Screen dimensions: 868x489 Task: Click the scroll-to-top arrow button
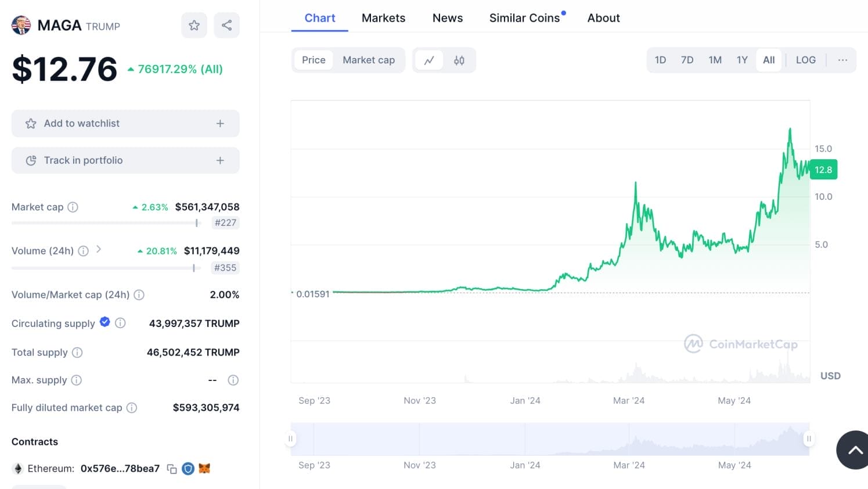(x=852, y=450)
